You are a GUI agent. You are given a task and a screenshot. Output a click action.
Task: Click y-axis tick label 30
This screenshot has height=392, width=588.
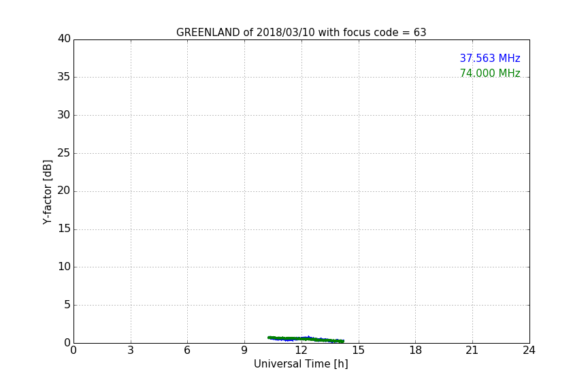click(x=64, y=115)
